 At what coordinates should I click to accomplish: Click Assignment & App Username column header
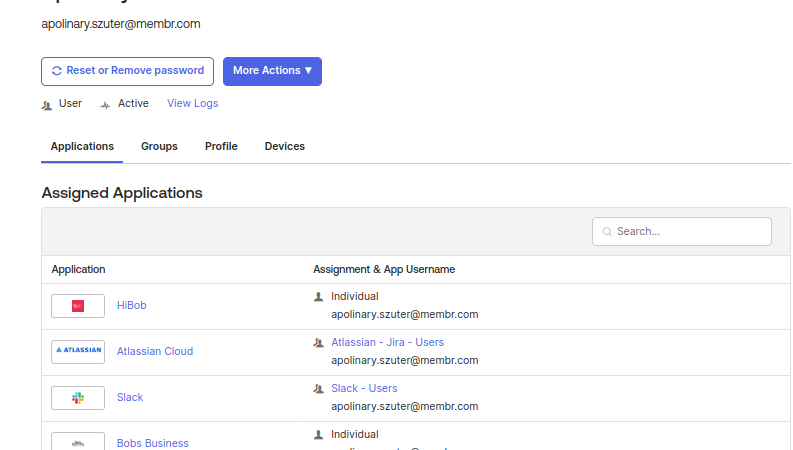pos(384,269)
